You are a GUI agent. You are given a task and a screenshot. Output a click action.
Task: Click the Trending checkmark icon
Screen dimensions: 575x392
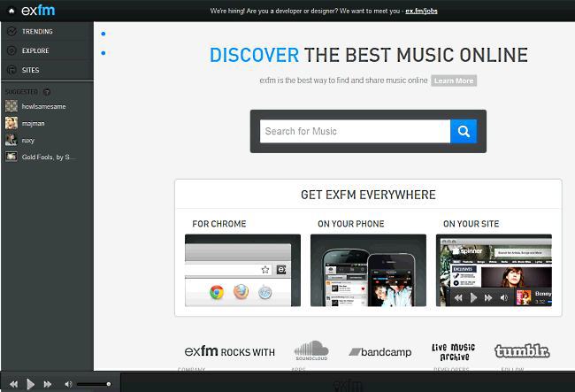[x=11, y=32]
